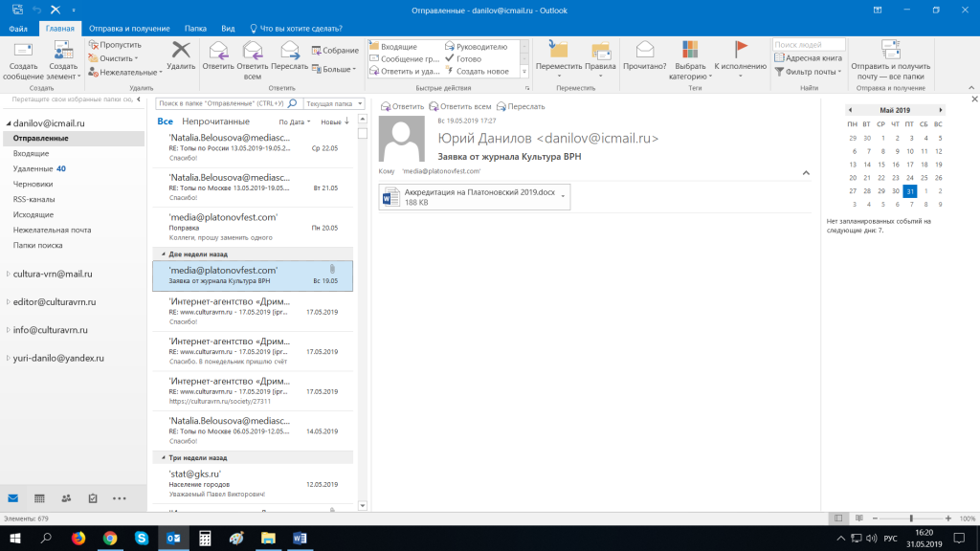
Task: Click Переслать in the reading pane
Action: [x=521, y=107]
